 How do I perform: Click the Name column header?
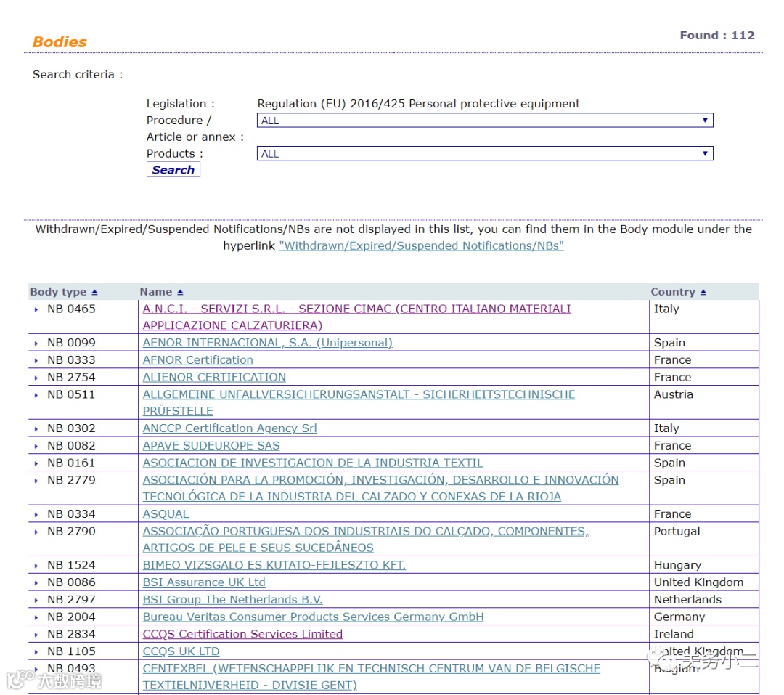155,292
